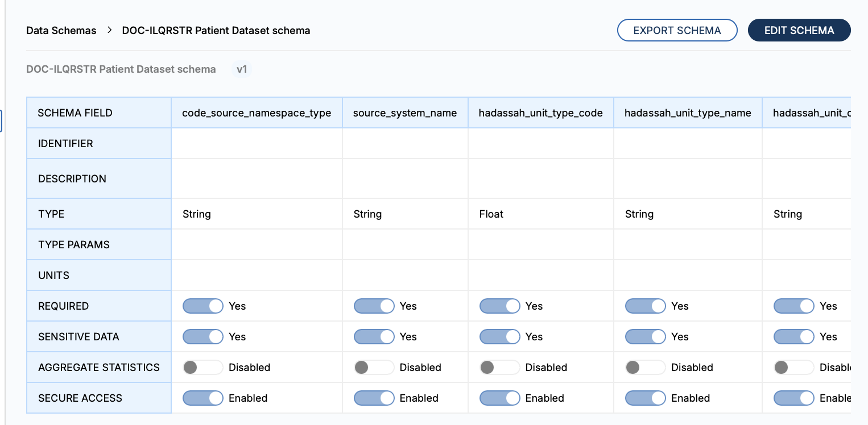The width and height of the screenshot is (868, 425).
Task: Go back to Data Schemas breadcrumb
Action: (61, 31)
